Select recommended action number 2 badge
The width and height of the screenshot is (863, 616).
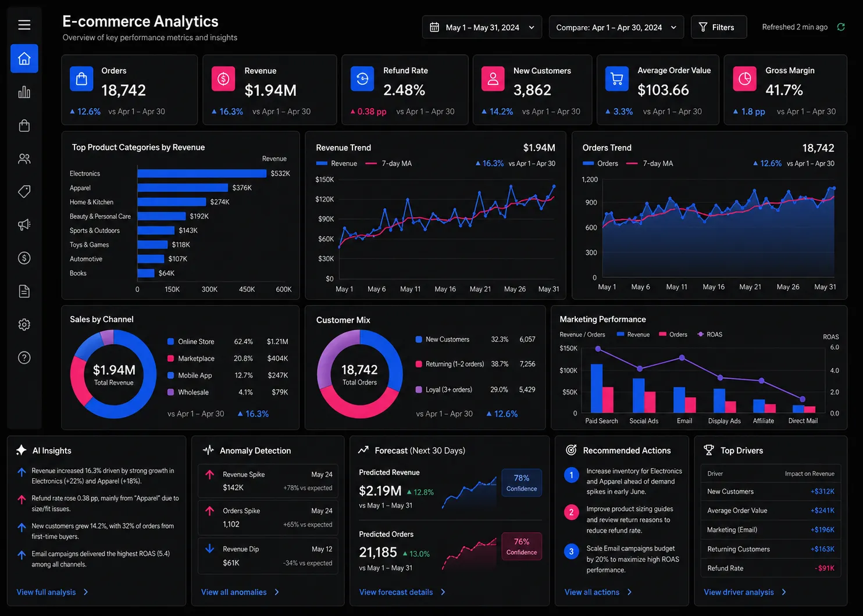571,512
